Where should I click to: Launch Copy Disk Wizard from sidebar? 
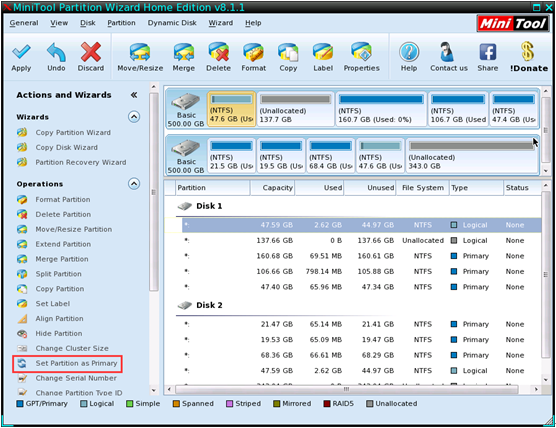(x=66, y=147)
